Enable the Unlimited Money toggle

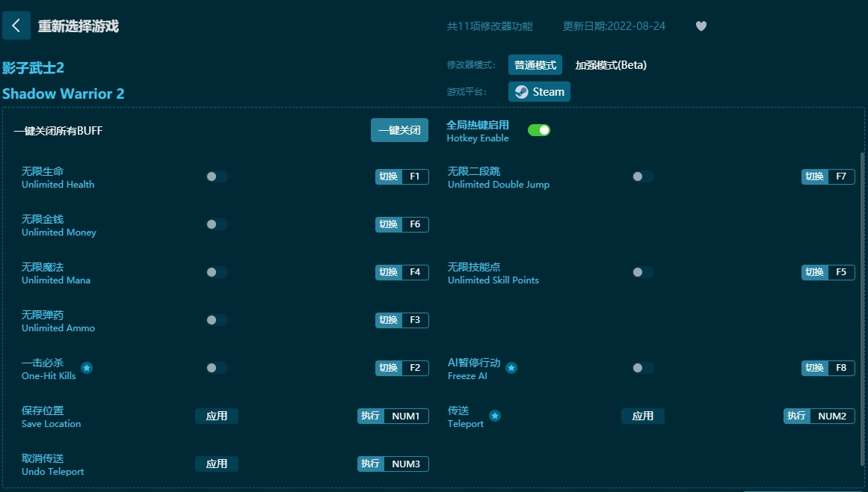(x=216, y=224)
